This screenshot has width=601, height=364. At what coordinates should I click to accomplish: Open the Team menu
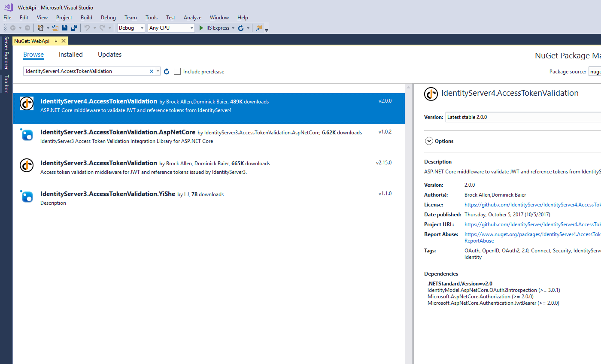[131, 18]
